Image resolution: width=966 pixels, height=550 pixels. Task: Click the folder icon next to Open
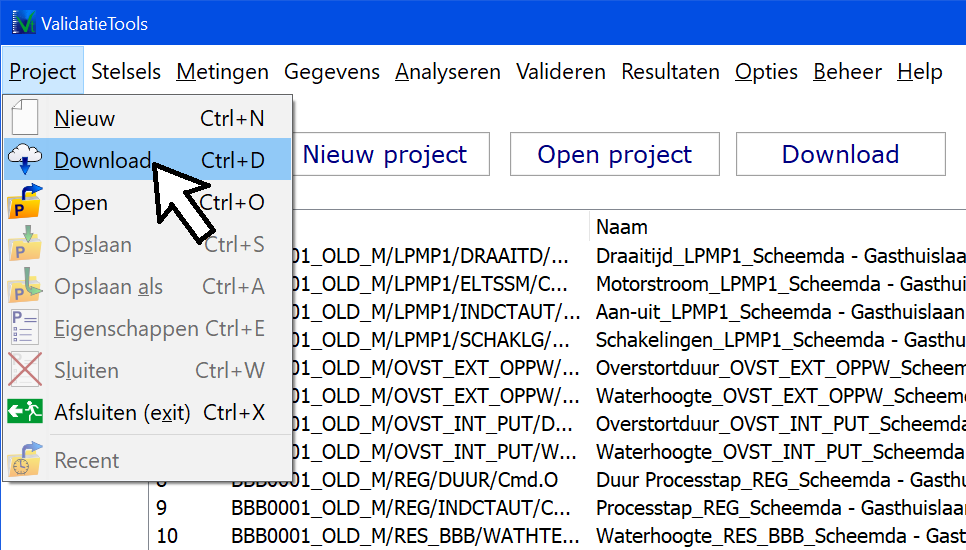[25, 202]
